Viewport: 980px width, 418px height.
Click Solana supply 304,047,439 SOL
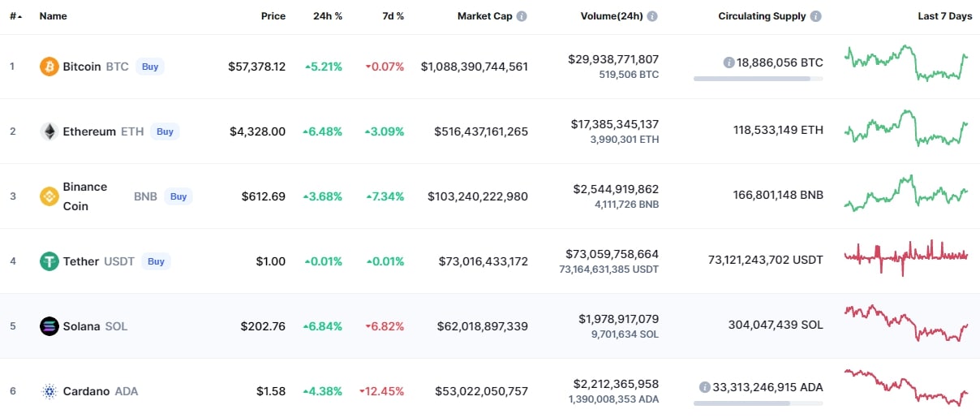776,326
